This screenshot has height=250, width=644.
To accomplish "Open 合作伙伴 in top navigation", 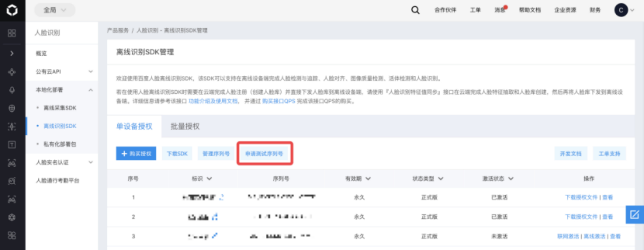I will tap(445, 10).
